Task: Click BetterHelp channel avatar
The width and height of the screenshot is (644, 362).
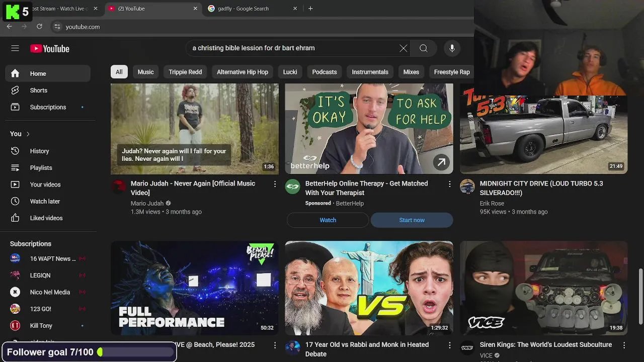Action: 293,187
